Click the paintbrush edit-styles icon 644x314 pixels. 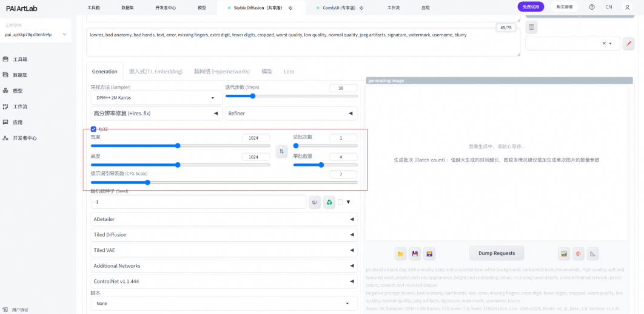(628, 43)
